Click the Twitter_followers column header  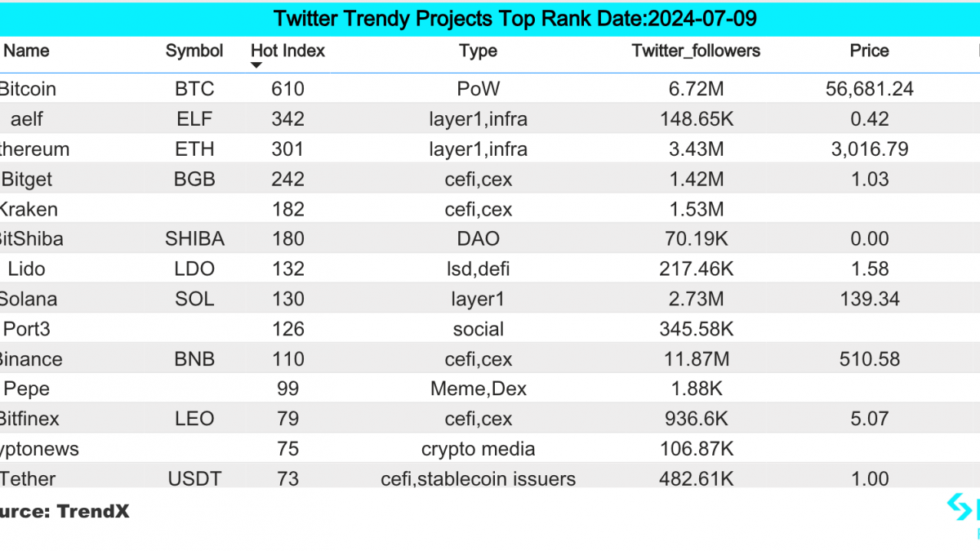696,51
